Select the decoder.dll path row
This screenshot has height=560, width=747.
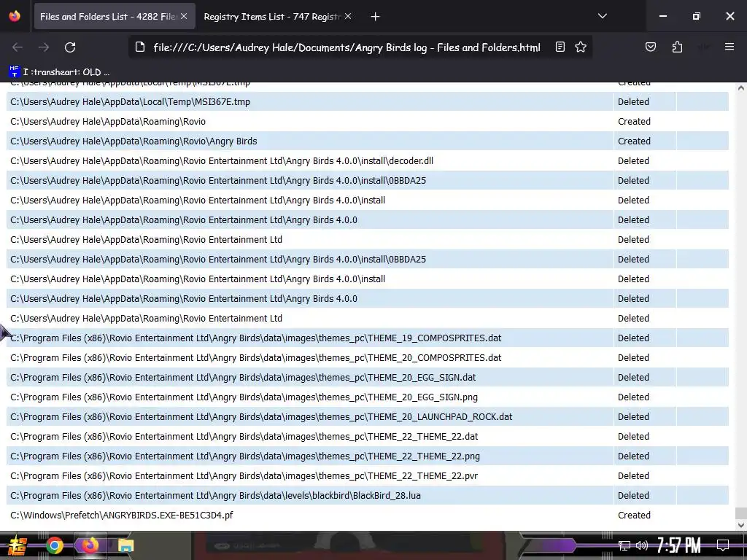[x=222, y=161]
